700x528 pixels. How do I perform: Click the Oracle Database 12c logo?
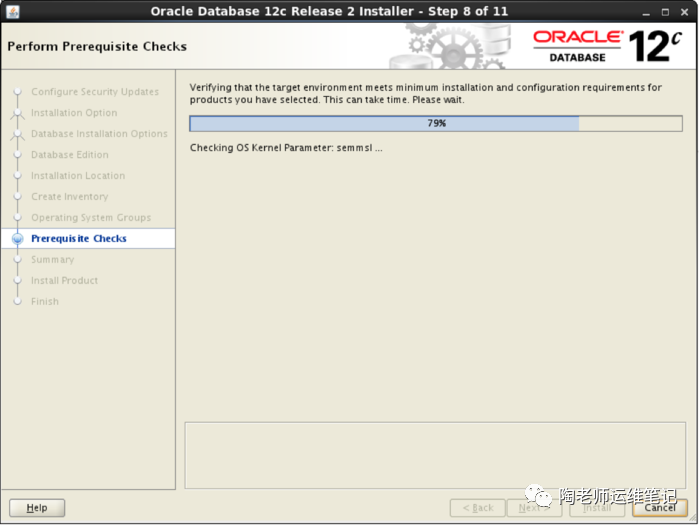tap(608, 46)
